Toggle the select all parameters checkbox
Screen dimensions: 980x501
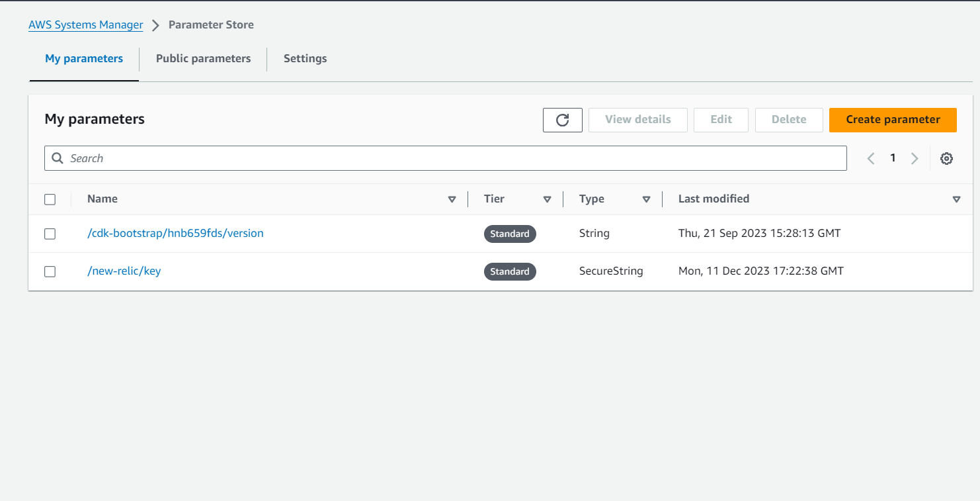(50, 199)
